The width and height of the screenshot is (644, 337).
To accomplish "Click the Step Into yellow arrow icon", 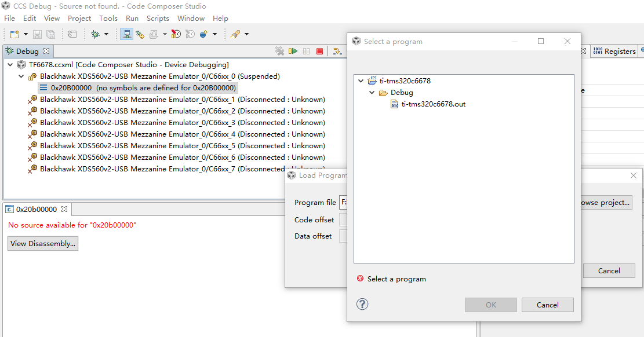I will (x=337, y=52).
